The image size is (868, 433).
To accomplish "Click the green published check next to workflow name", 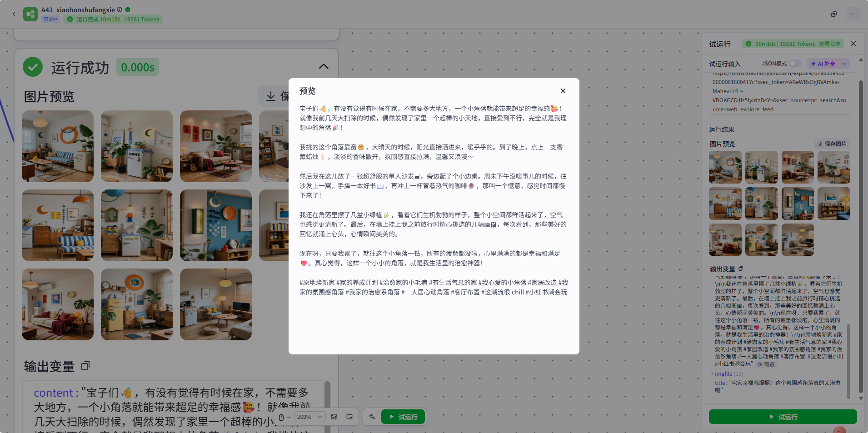I will click(x=128, y=10).
